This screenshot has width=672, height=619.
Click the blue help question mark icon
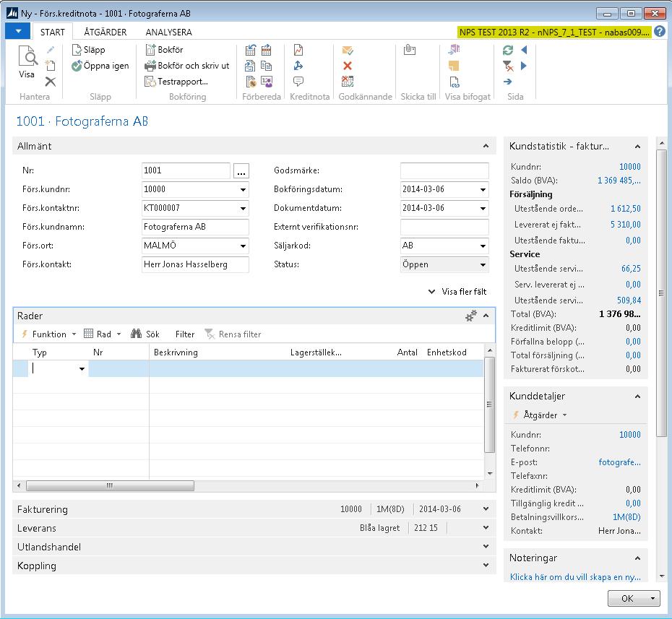pos(660,31)
